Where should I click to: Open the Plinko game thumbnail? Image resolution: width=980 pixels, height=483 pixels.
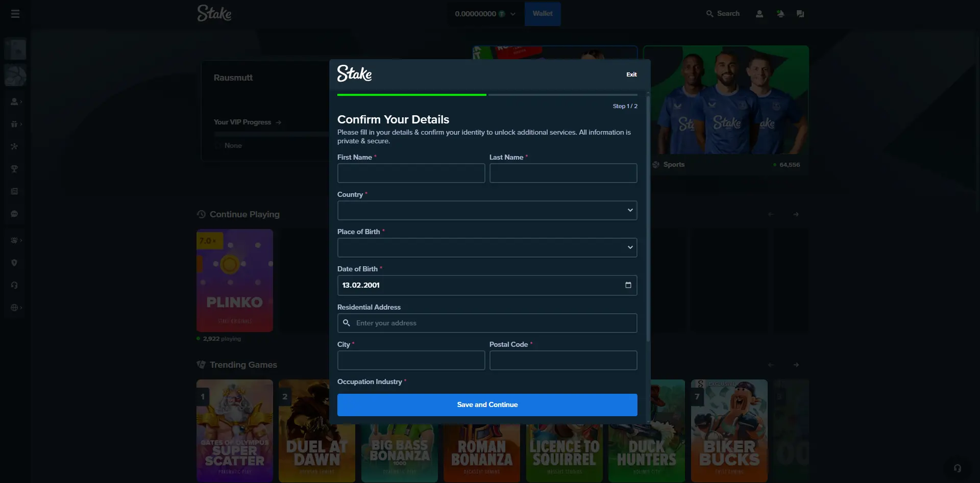pos(235,281)
